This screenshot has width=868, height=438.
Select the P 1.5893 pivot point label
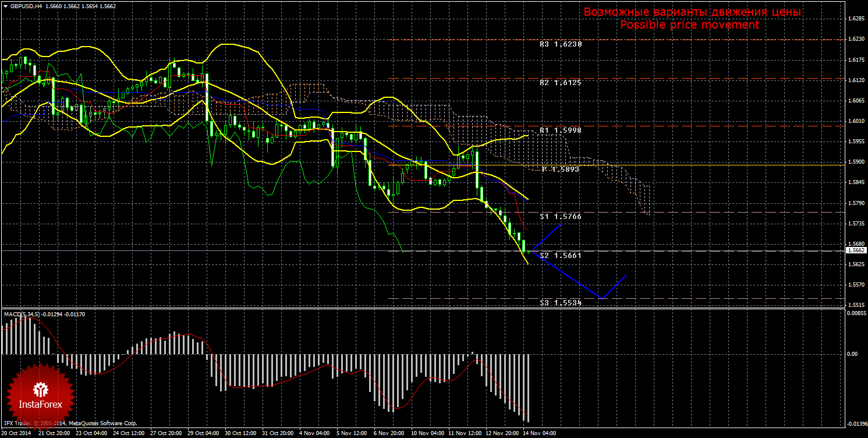[561, 169]
